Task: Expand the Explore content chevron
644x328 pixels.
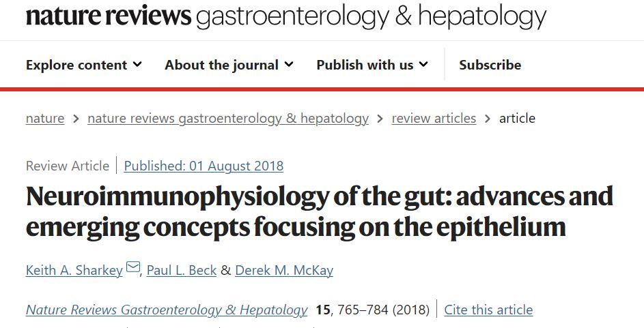Action: coord(137,65)
